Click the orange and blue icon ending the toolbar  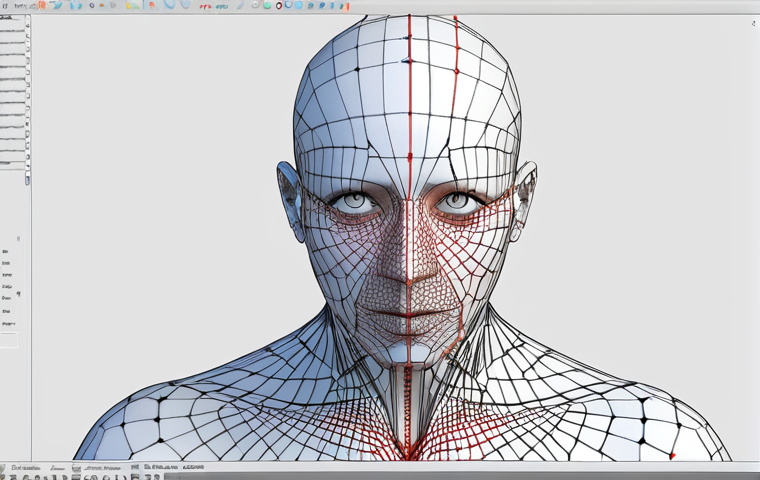pos(345,6)
